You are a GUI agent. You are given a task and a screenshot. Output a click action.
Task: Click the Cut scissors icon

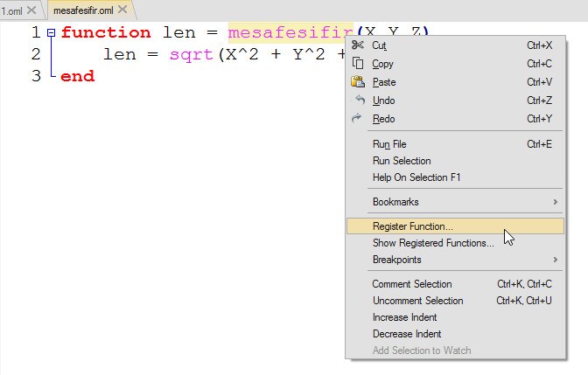tap(357, 45)
